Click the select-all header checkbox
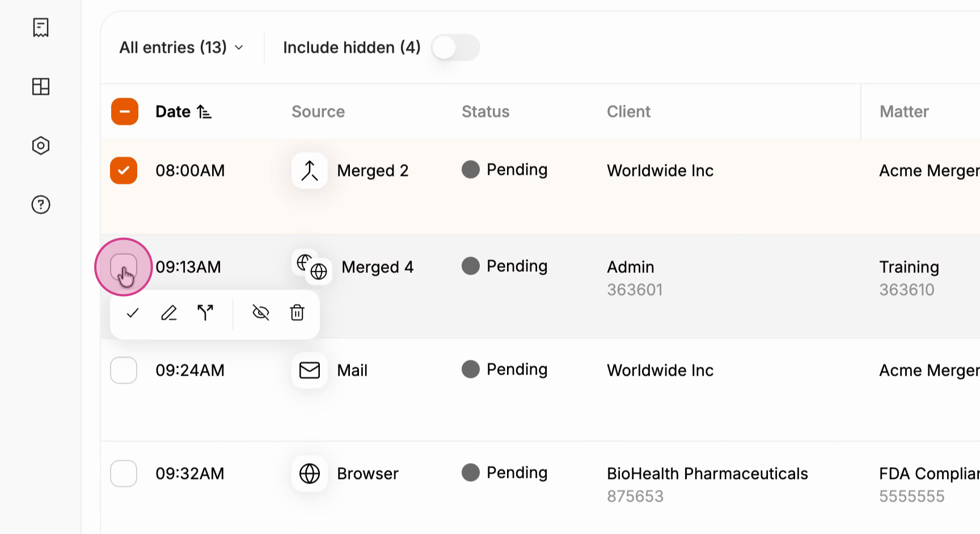The image size is (980, 534). click(x=125, y=111)
